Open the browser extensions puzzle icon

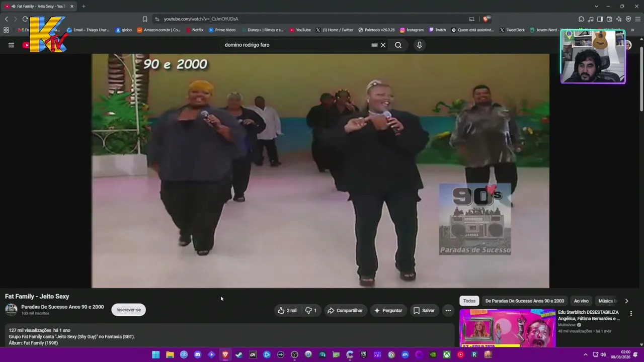click(x=581, y=19)
